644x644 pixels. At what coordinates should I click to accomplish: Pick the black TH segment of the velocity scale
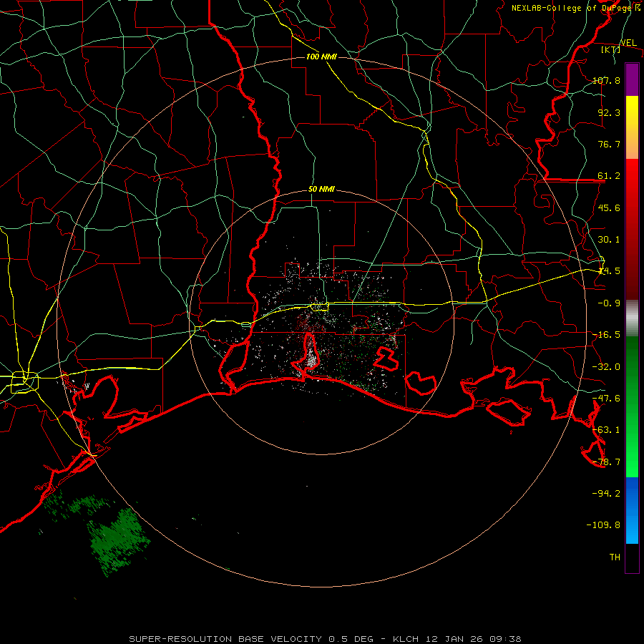pyautogui.click(x=632, y=558)
